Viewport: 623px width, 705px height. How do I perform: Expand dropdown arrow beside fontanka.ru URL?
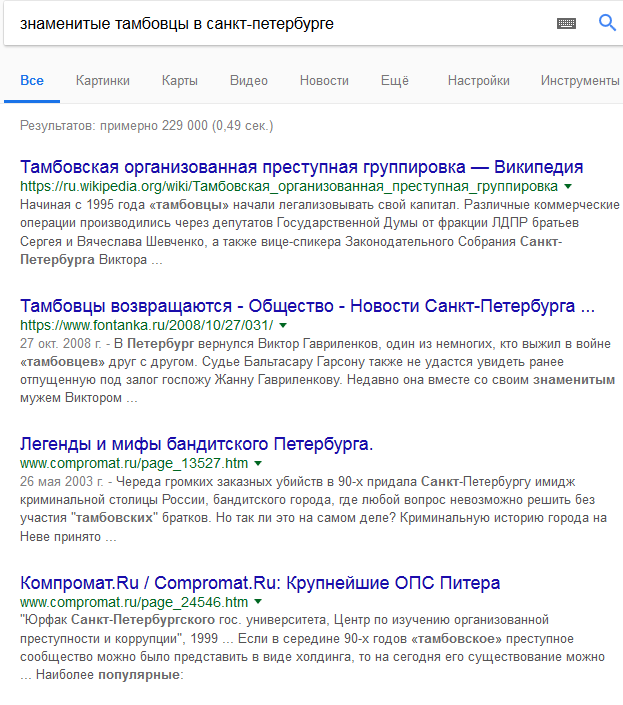click(283, 325)
